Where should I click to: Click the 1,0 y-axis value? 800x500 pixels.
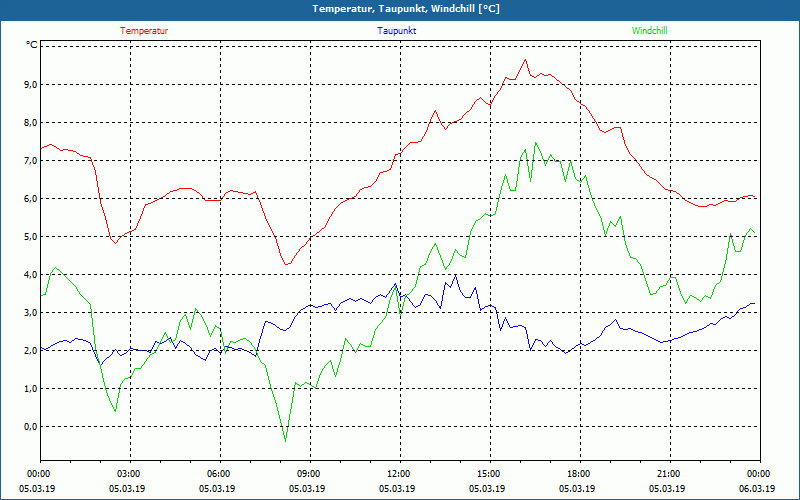pyautogui.click(x=32, y=389)
